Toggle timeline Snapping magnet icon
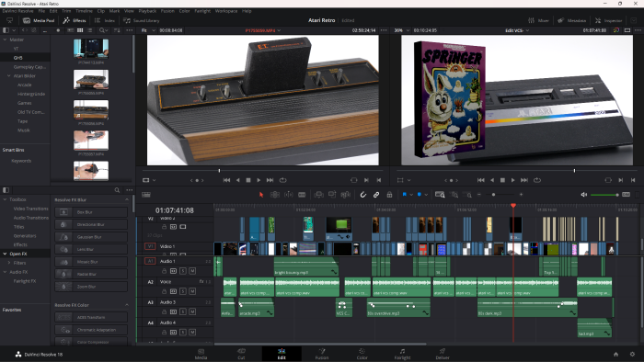Image resolution: width=644 pixels, height=362 pixels. tap(363, 195)
